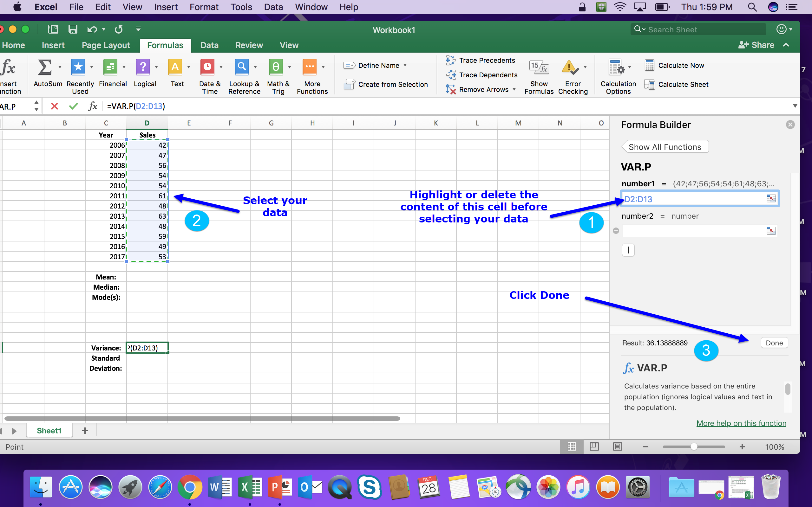The image size is (812, 507).
Task: Click the AutoSum sigma icon
Action: click(45, 67)
